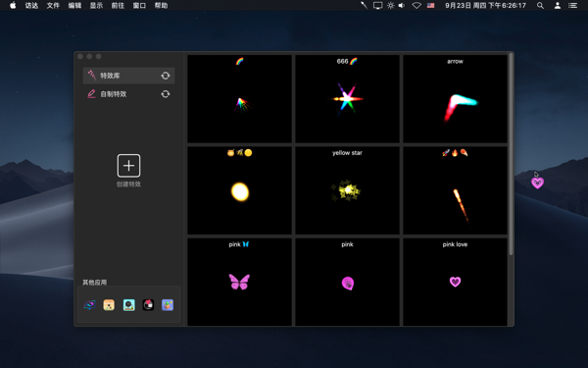Click the refresh icon beside 自制特效

click(x=166, y=94)
